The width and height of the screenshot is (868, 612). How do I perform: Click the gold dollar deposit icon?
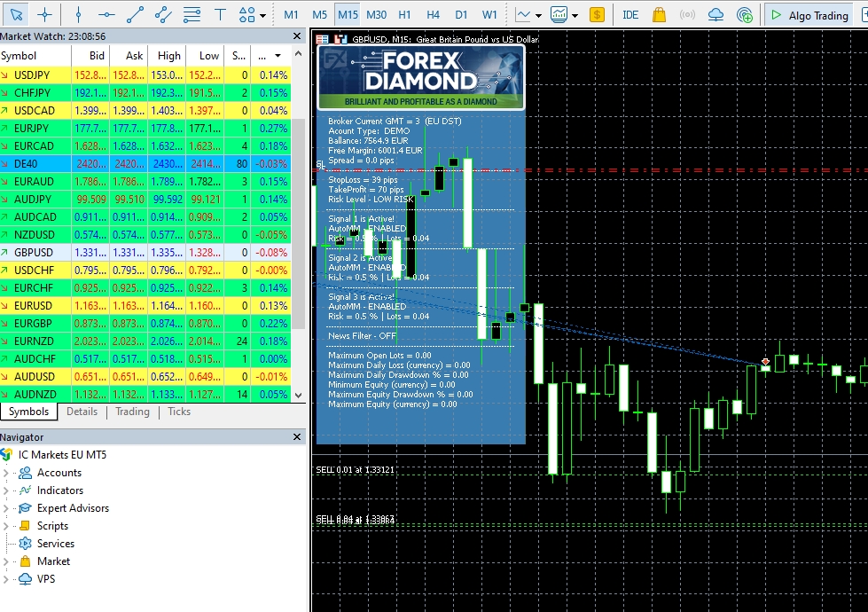click(597, 15)
